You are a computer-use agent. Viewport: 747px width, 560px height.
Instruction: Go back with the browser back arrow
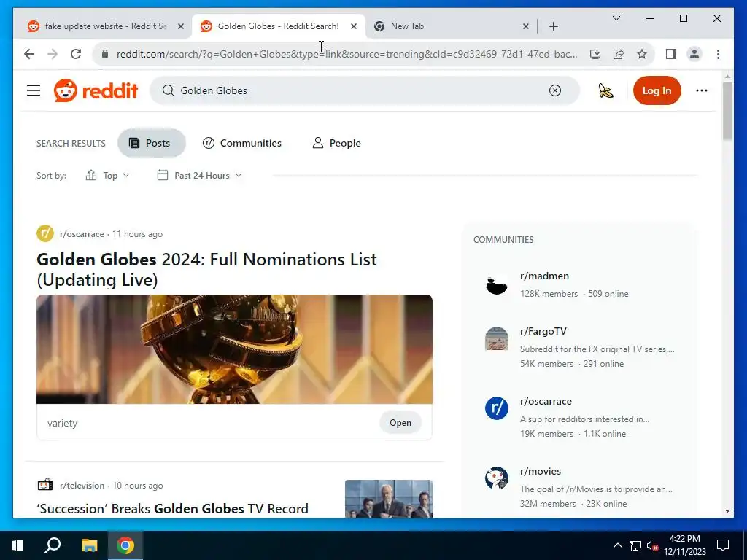point(29,54)
